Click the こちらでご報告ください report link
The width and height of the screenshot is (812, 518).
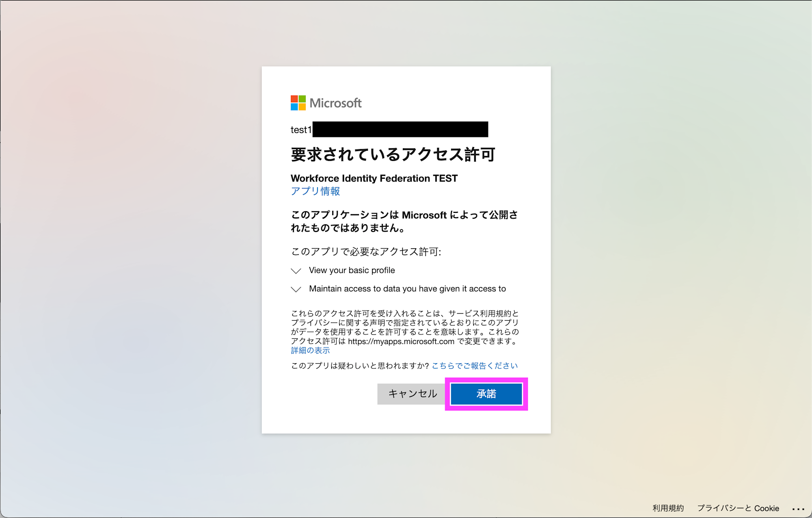point(475,366)
